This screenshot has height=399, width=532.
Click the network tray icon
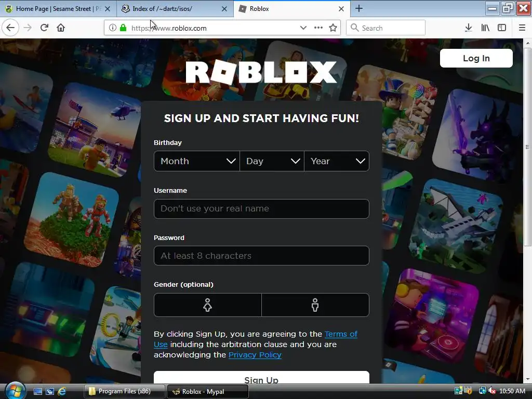click(x=482, y=391)
